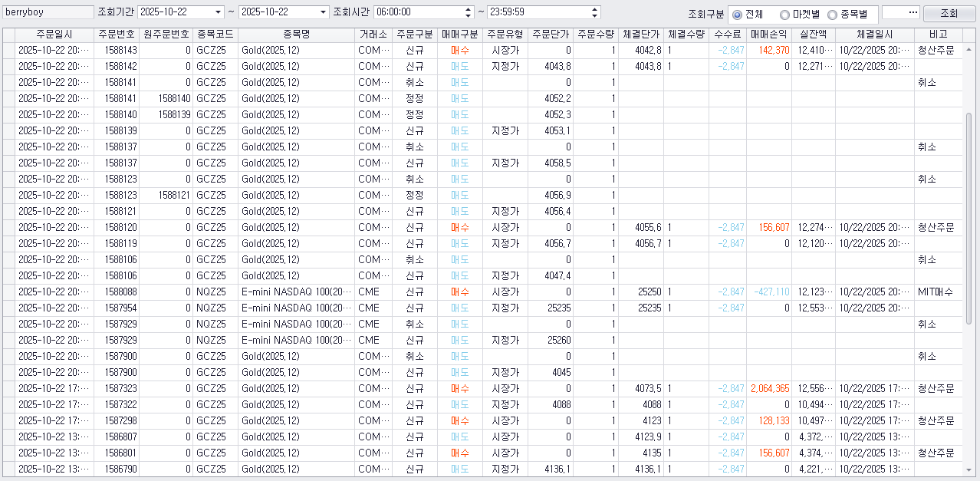Click the 종목코드 column header
980x481 pixels.
click(215, 35)
